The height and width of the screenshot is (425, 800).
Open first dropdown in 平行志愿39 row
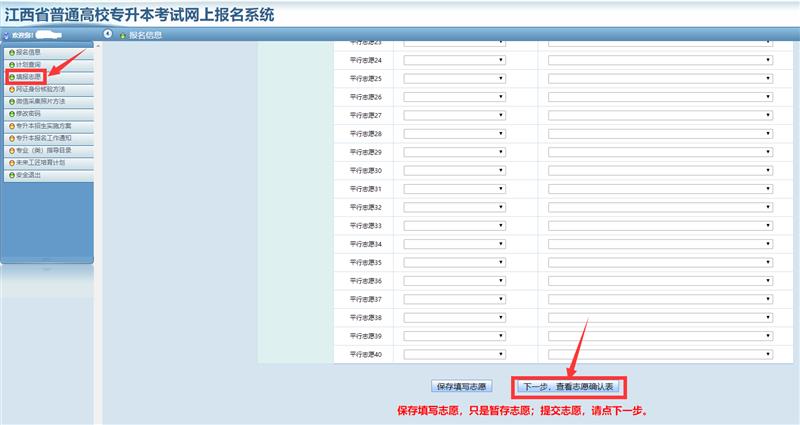[x=455, y=336]
